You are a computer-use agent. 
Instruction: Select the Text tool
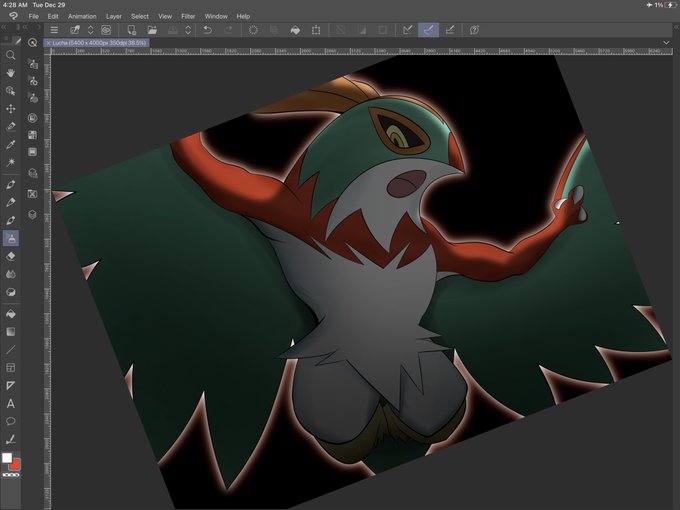coord(10,404)
